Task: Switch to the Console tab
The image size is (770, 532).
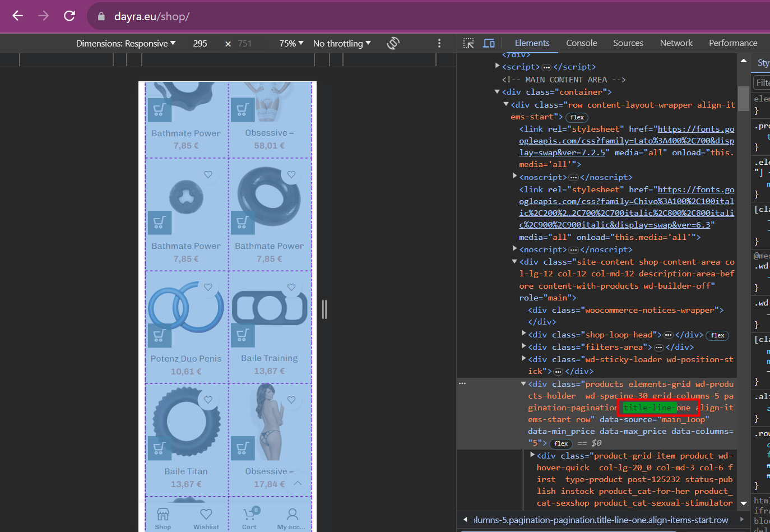Action: click(x=581, y=43)
